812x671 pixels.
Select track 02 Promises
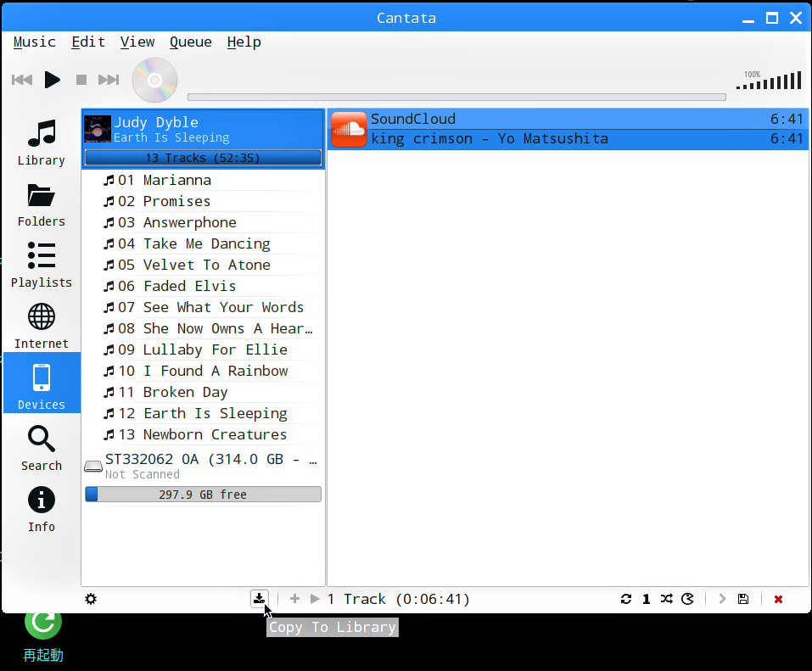point(203,201)
